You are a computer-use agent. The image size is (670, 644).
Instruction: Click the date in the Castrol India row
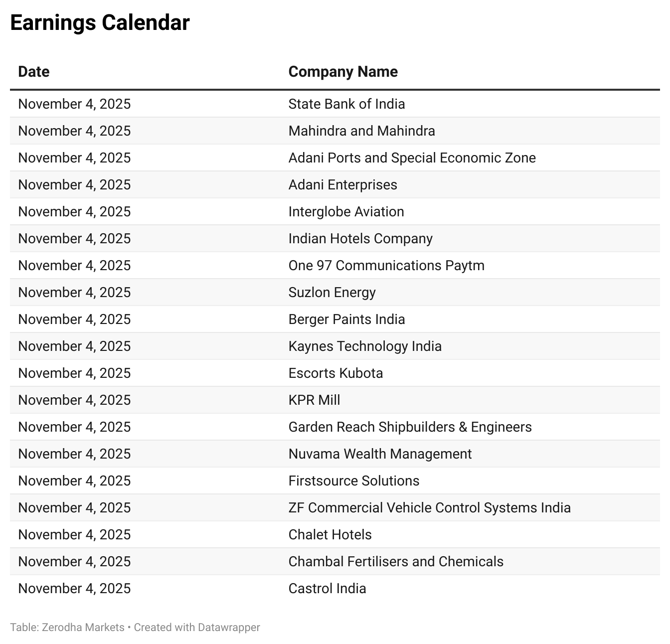(x=74, y=588)
